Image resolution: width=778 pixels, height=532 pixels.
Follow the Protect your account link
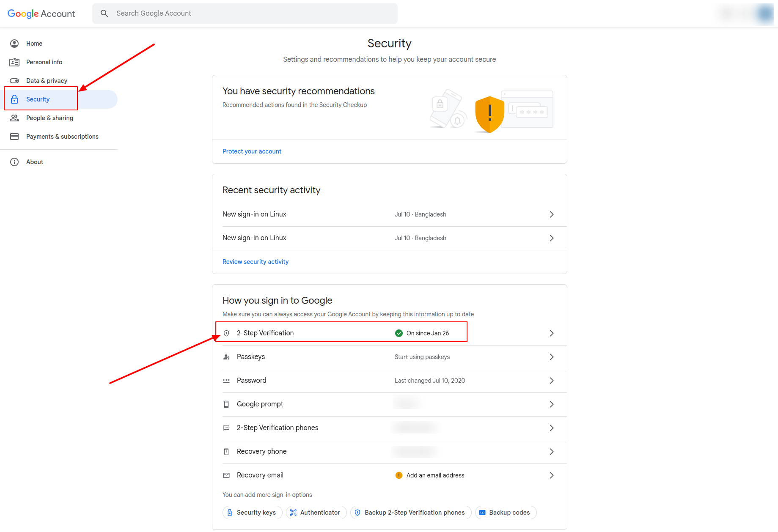(x=252, y=151)
